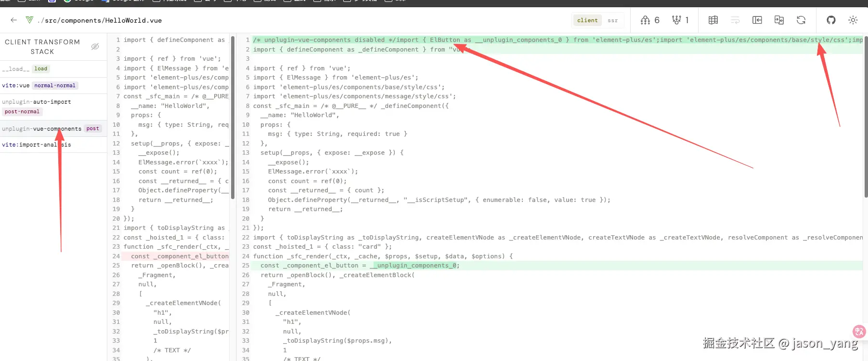Click 'function _sfc_render(_ctx, _cache...' right pane line
Screen dimensions: 868x361
(383, 256)
